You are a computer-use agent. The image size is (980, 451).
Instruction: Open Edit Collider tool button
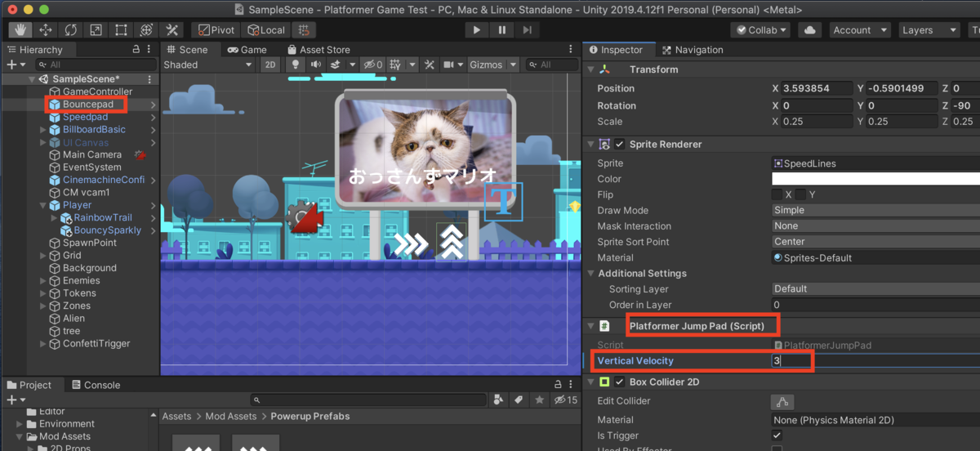[782, 401]
